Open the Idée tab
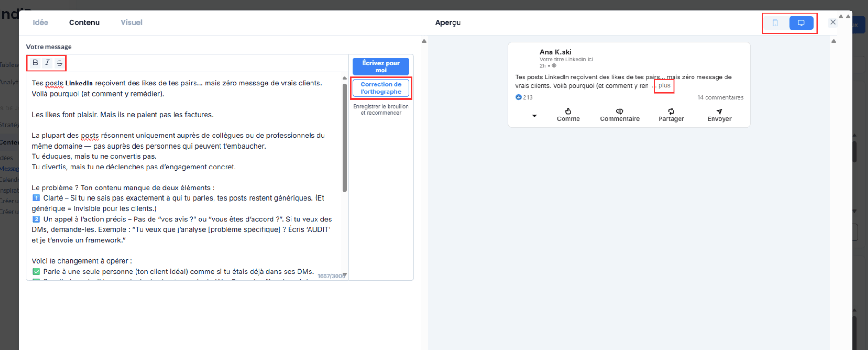The width and height of the screenshot is (868, 350). click(40, 22)
